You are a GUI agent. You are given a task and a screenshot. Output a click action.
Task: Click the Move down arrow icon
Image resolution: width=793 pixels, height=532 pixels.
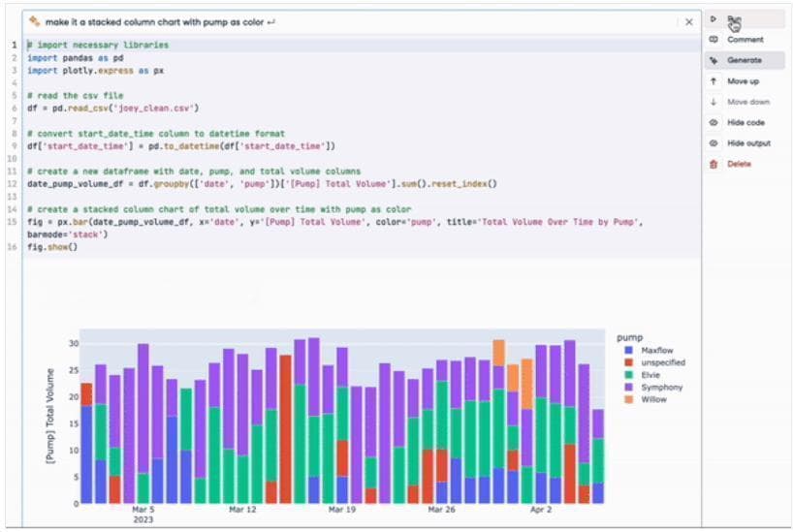(x=714, y=102)
